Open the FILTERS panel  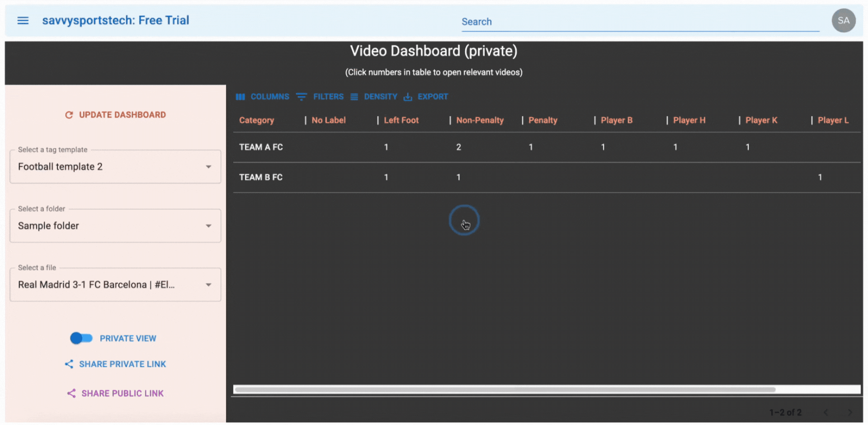click(320, 97)
